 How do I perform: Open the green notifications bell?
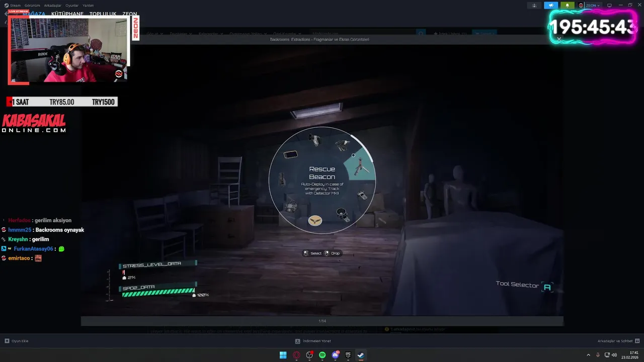click(568, 5)
